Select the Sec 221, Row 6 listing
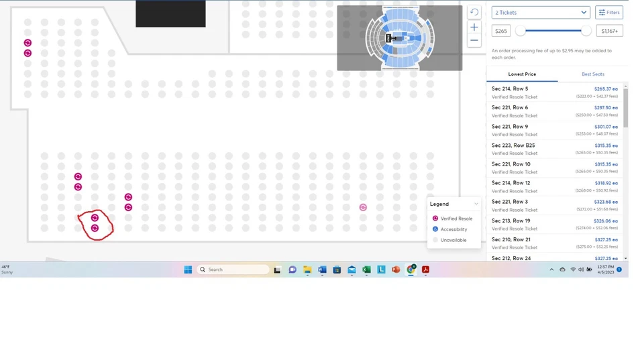The width and height of the screenshot is (644, 362). [555, 111]
